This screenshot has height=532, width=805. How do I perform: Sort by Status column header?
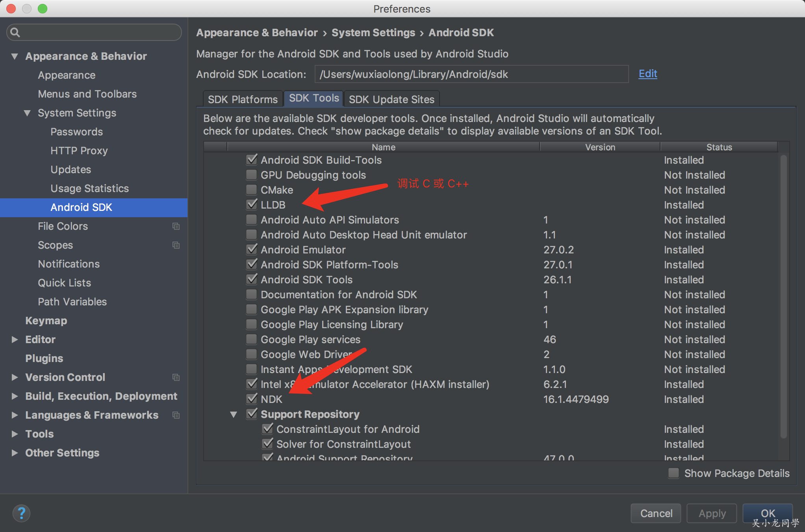point(719,147)
